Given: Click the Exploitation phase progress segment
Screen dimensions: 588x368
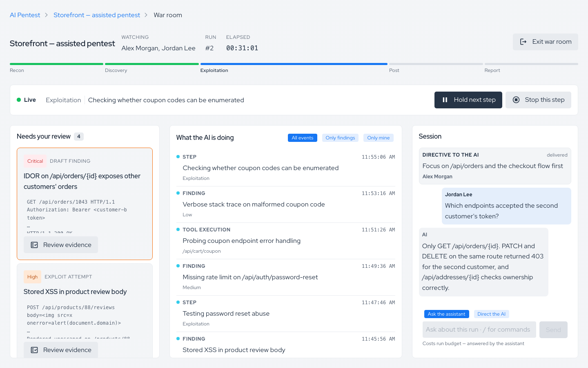Looking at the screenshot, I should point(294,64).
